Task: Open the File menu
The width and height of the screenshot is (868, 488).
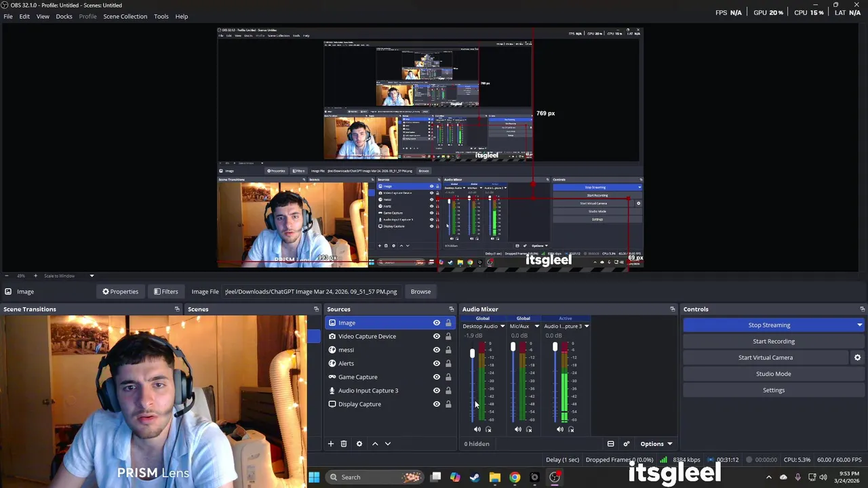Action: [x=8, y=16]
